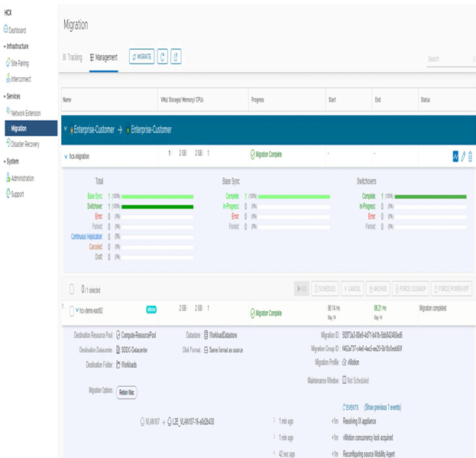
Task: Click the export icon next to refresh
Action: point(176,57)
